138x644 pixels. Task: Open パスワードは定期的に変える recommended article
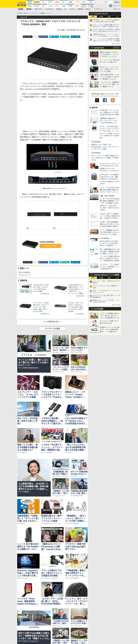pos(109,315)
